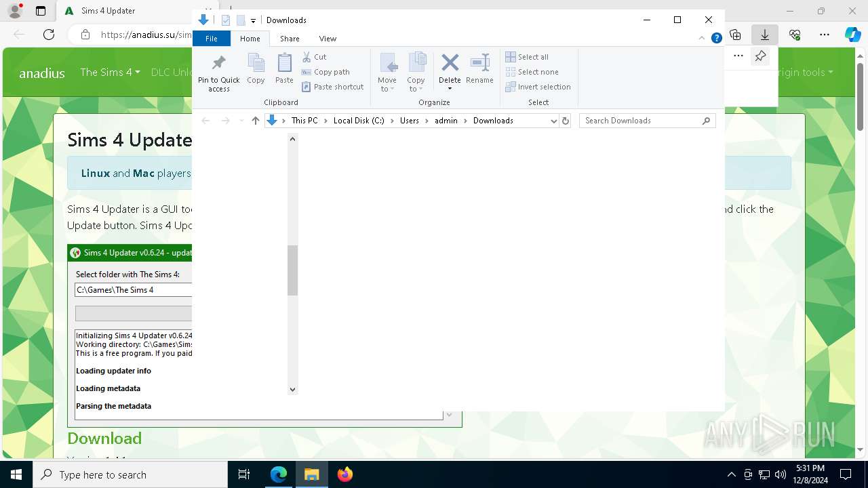The height and width of the screenshot is (488, 868).
Task: Click navigation pane scrollbar thumb
Action: pos(293,270)
